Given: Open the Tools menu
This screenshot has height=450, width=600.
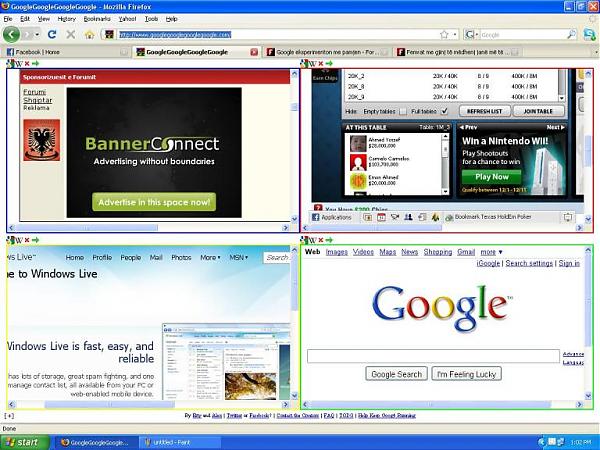Looking at the screenshot, I should 151,19.
